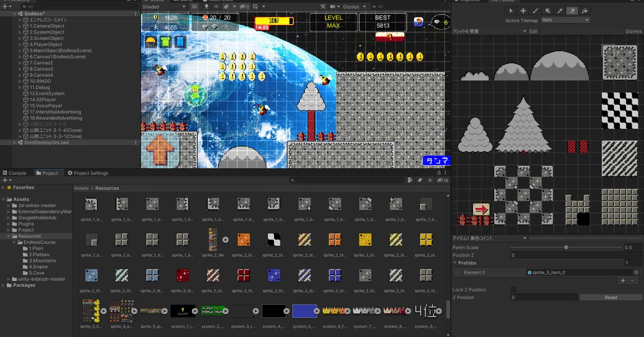Remove prefab element with minus button
644x337 pixels.
[632, 281]
